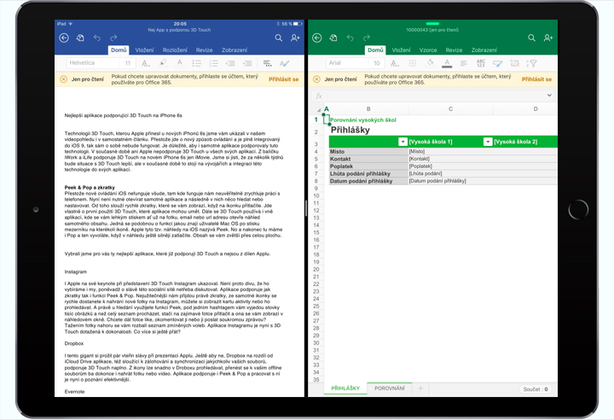This screenshot has width=614, height=420.
Task: Open the cell styles tool in Excel
Action: [x=498, y=63]
